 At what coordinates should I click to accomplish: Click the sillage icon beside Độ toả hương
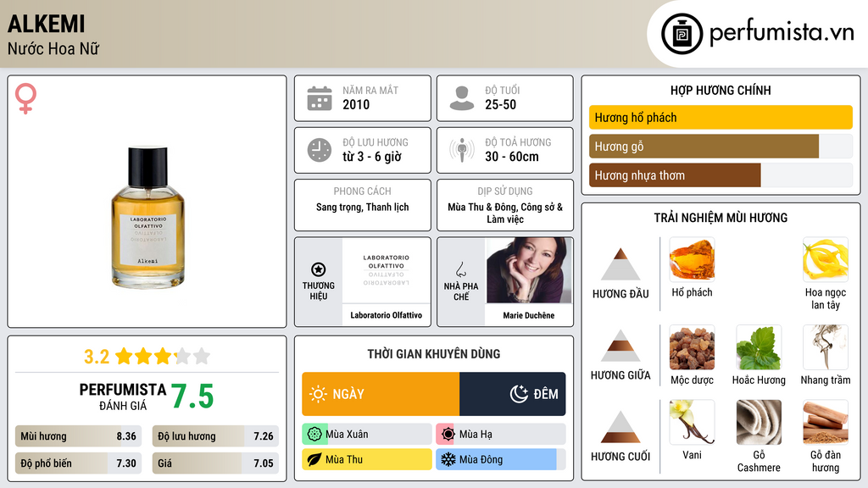[462, 151]
